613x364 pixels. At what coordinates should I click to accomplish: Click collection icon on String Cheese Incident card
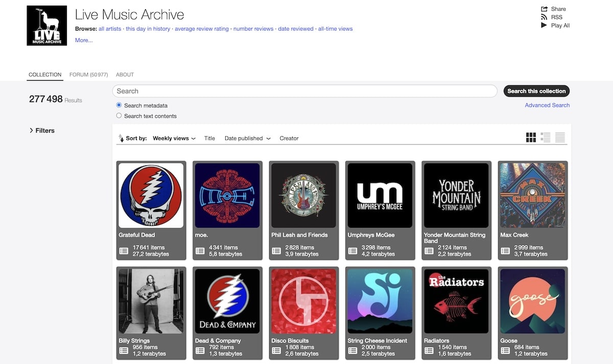(352, 350)
